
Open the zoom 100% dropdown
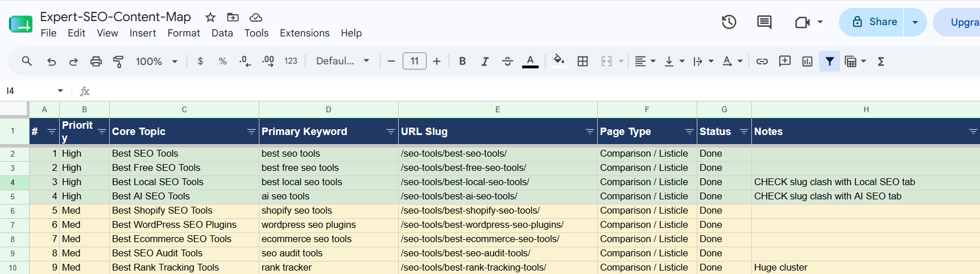pyautogui.click(x=156, y=61)
